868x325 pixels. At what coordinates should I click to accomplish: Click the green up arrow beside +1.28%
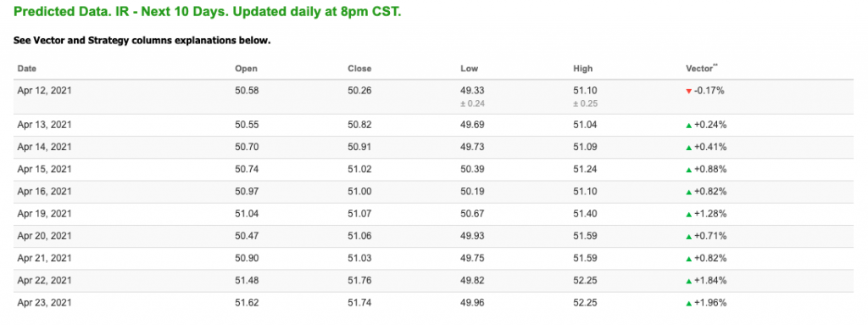coord(688,214)
